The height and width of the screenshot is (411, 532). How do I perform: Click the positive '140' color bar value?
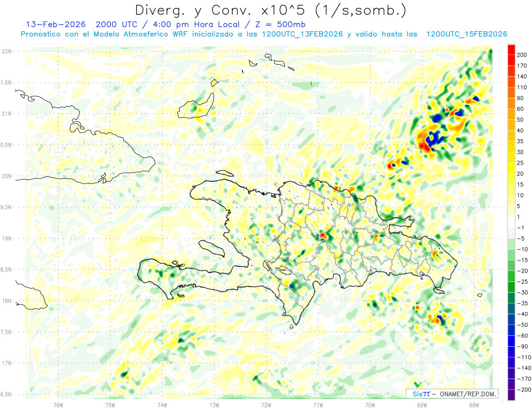(x=522, y=76)
